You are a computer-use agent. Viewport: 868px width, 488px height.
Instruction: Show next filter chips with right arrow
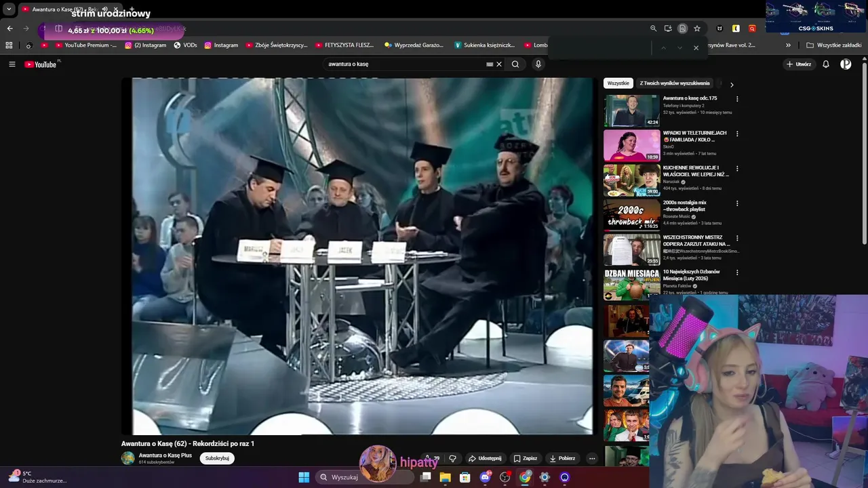click(732, 85)
